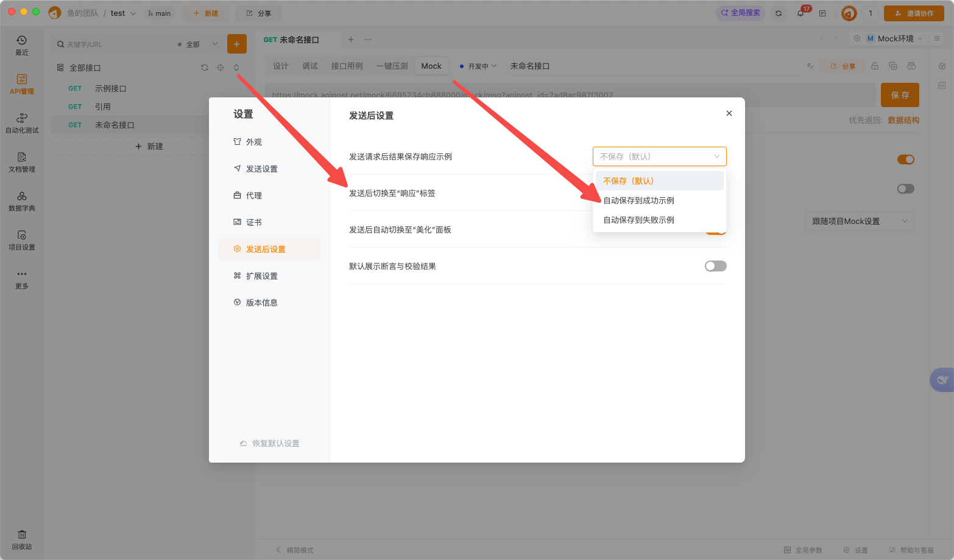The width and height of the screenshot is (954, 560).
Task: Click the environment settings icon left of Mock环境
Action: point(857,38)
